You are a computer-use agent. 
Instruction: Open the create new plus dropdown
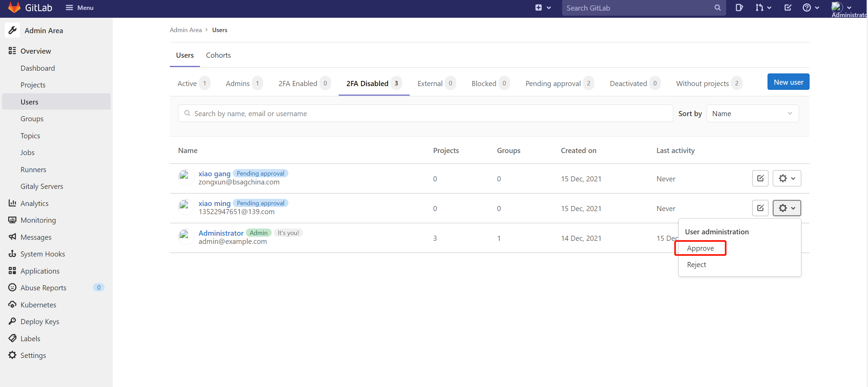(543, 8)
